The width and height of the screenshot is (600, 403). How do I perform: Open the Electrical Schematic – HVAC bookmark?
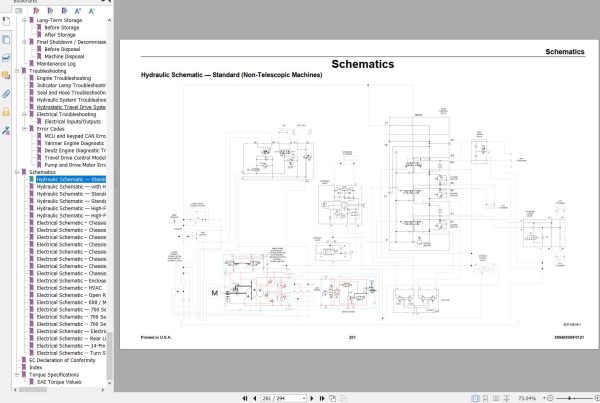tap(69, 288)
